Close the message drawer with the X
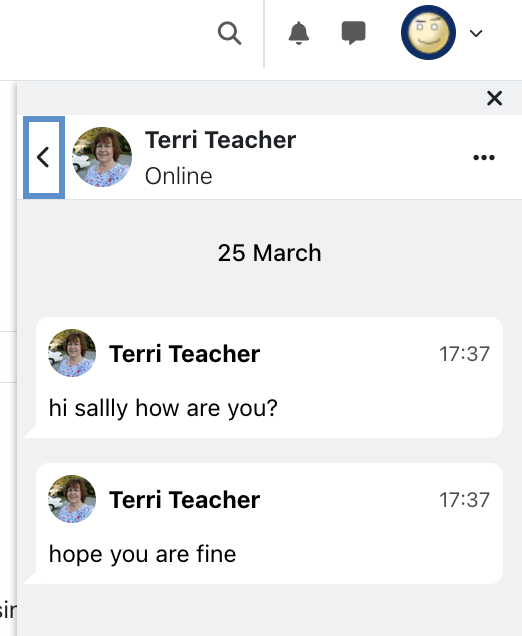 click(494, 98)
